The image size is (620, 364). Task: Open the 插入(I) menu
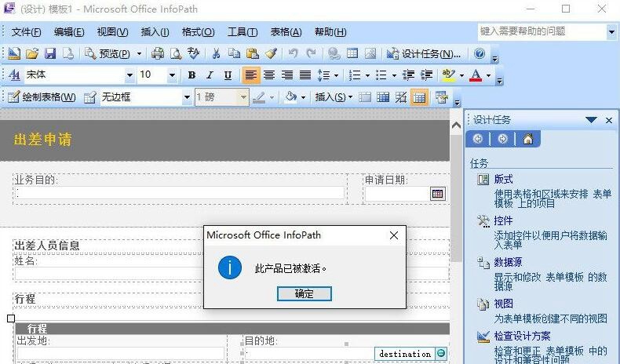155,32
